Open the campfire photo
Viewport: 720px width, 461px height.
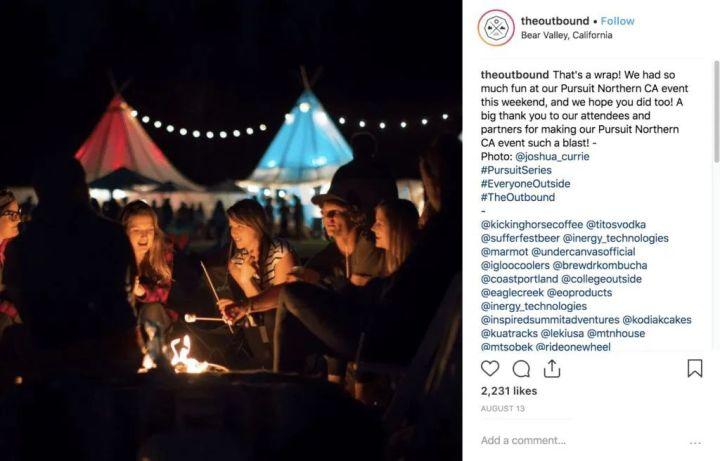pyautogui.click(x=231, y=230)
